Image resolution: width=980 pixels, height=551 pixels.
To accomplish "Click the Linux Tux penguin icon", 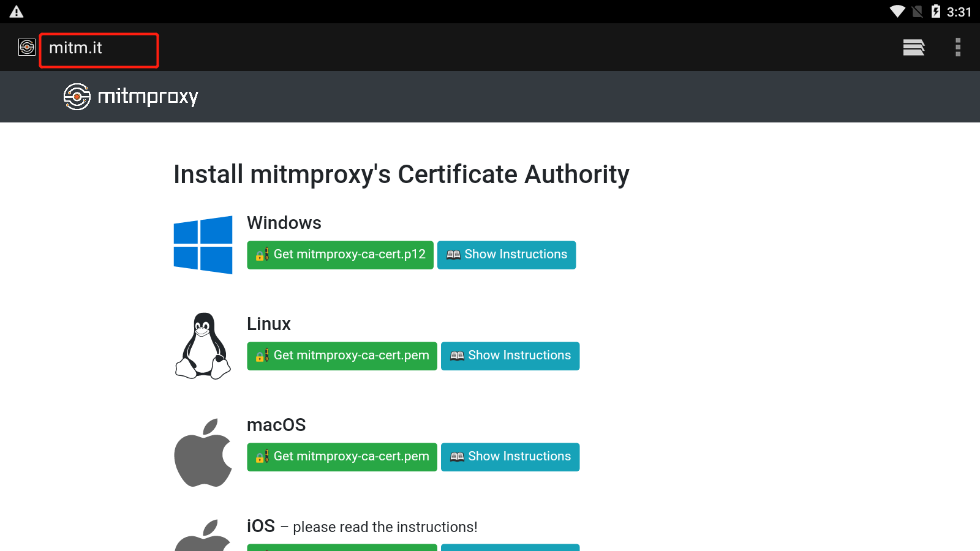I will point(203,346).
